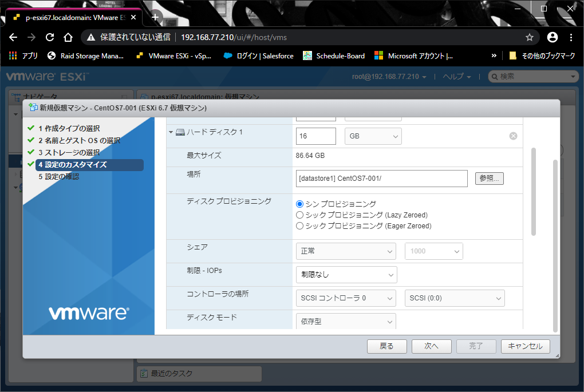The height and width of the screenshot is (392, 584).
Task: Click the new virtual machine wizard title icon
Action: pyautogui.click(x=33, y=108)
